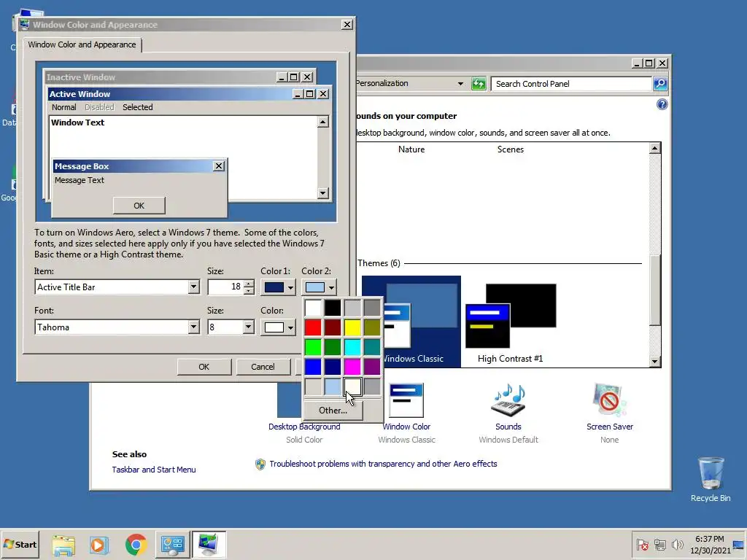Switch to Control Panel taskbar button
747x560 pixels.
point(172,545)
